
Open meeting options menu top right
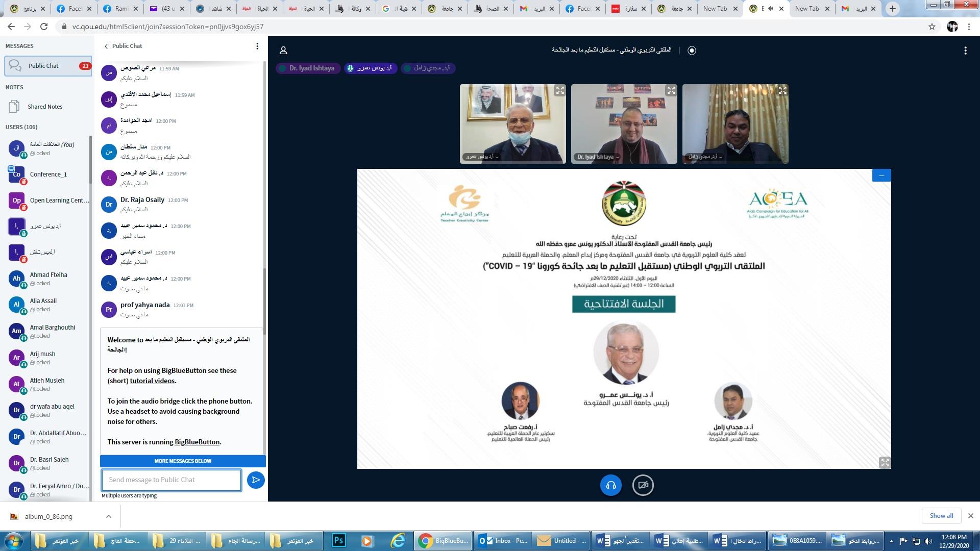point(965,51)
